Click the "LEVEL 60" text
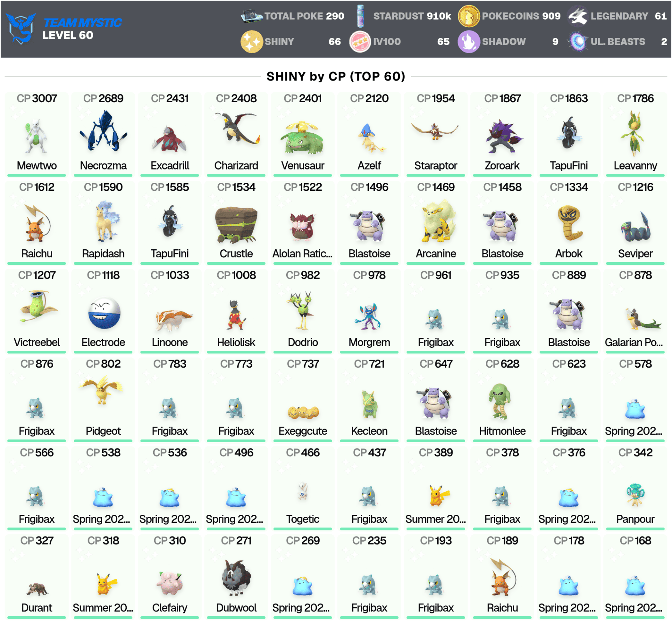The image size is (672, 625). [68, 35]
